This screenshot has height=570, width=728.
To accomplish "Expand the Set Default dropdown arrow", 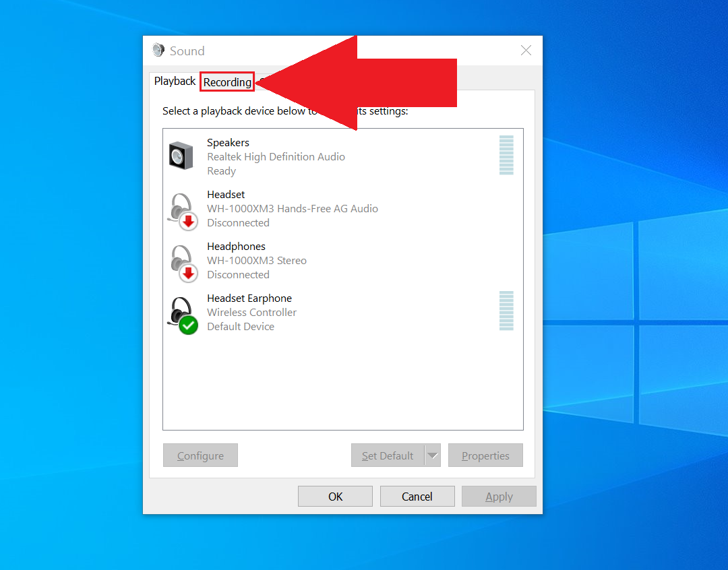I will [x=432, y=455].
